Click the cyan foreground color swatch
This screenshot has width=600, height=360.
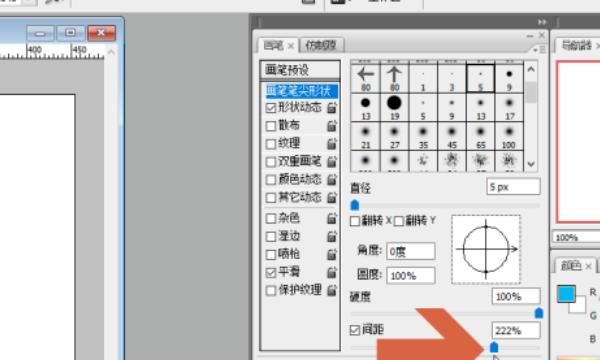pos(566,294)
